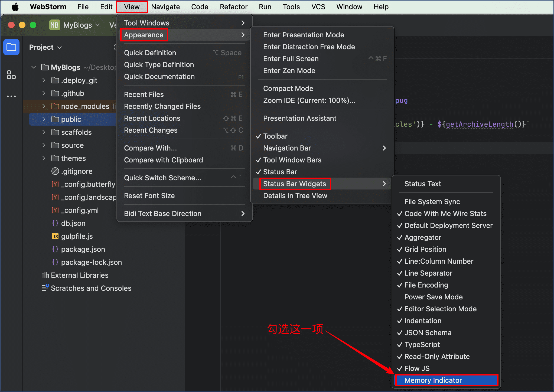This screenshot has width=554, height=392.
Task: Select package-lock.json in project tree
Action: [x=91, y=262]
